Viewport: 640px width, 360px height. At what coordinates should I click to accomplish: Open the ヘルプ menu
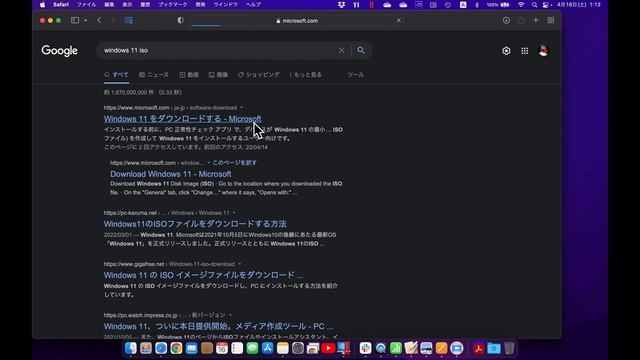click(x=253, y=4)
